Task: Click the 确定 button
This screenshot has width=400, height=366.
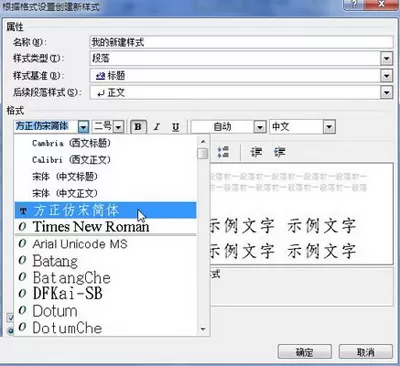Action: (x=304, y=352)
